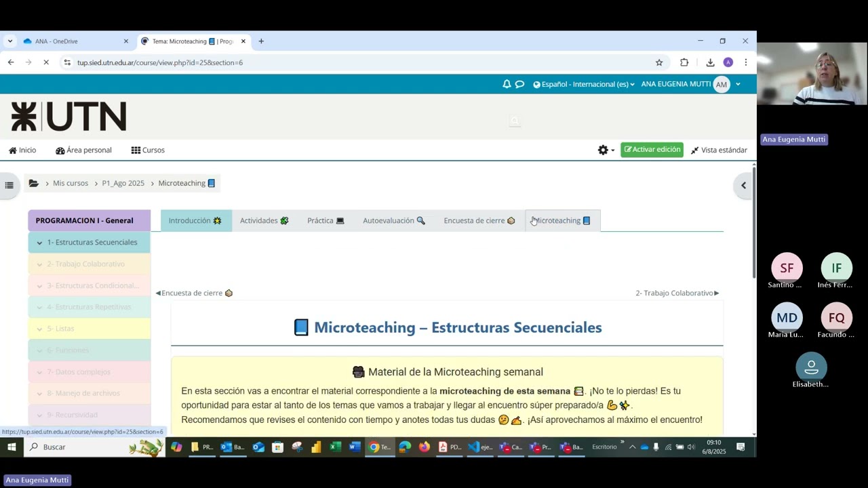Close the ANA - OneDrive tab
868x488 pixels.
tap(126, 41)
